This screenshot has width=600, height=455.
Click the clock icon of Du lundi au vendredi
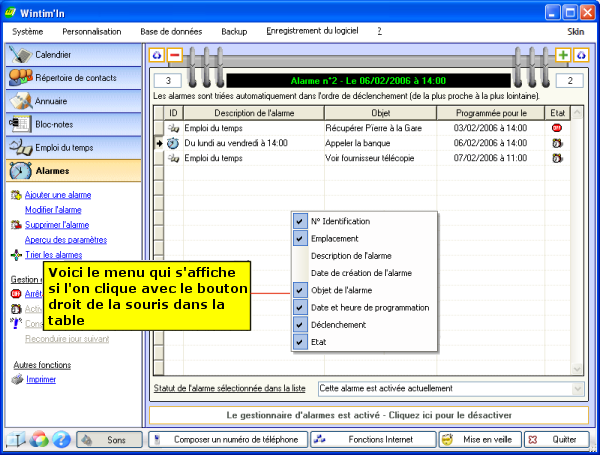173,143
